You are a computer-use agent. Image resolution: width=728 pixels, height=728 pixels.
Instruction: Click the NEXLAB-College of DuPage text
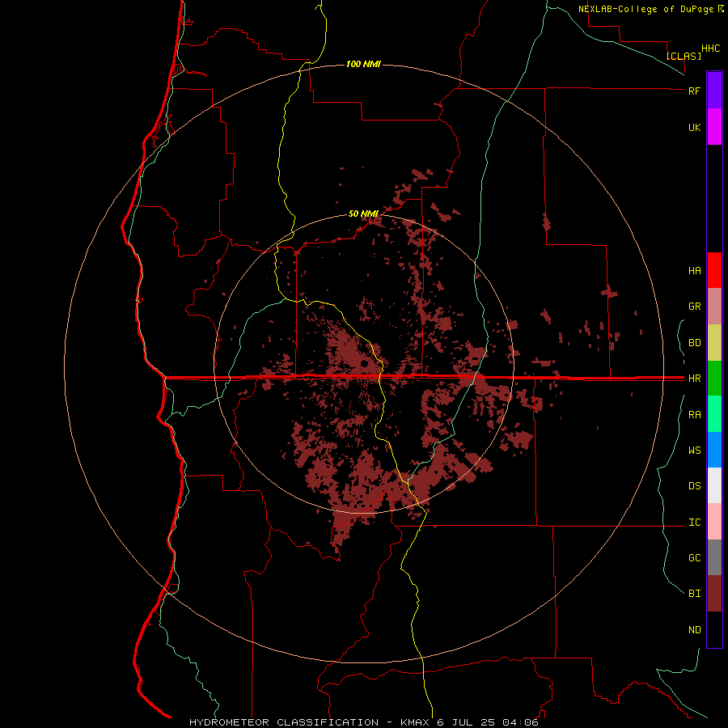[645, 9]
